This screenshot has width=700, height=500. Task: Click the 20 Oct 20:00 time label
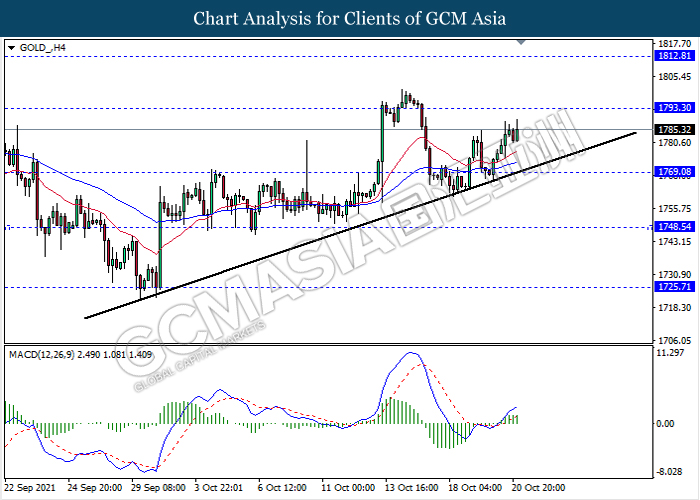point(538,488)
